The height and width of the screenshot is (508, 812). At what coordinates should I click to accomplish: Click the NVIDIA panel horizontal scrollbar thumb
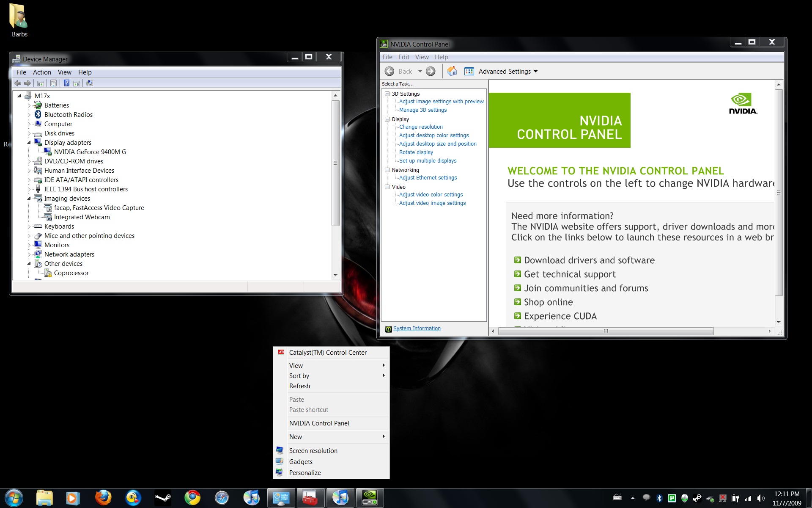point(606,331)
